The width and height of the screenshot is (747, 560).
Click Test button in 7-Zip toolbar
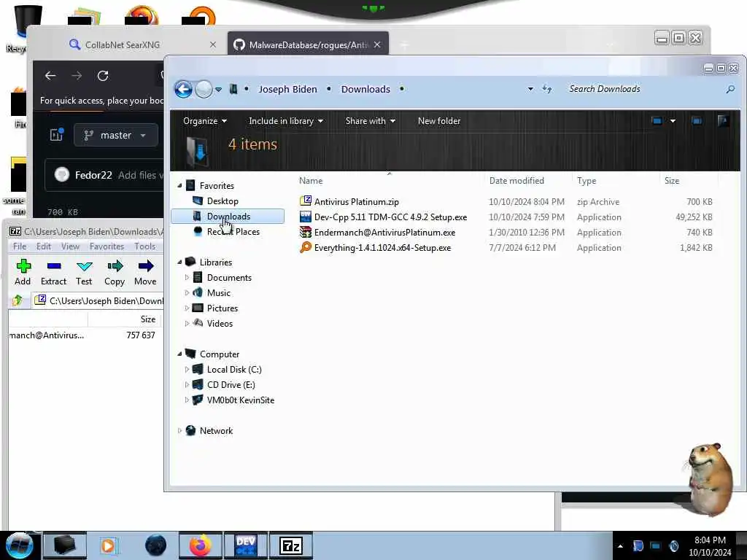click(x=84, y=273)
